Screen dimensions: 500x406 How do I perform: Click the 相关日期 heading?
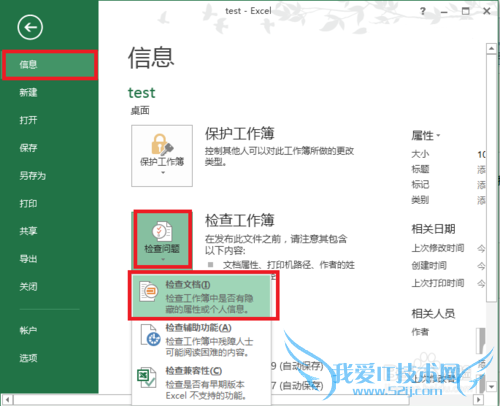pos(433,229)
